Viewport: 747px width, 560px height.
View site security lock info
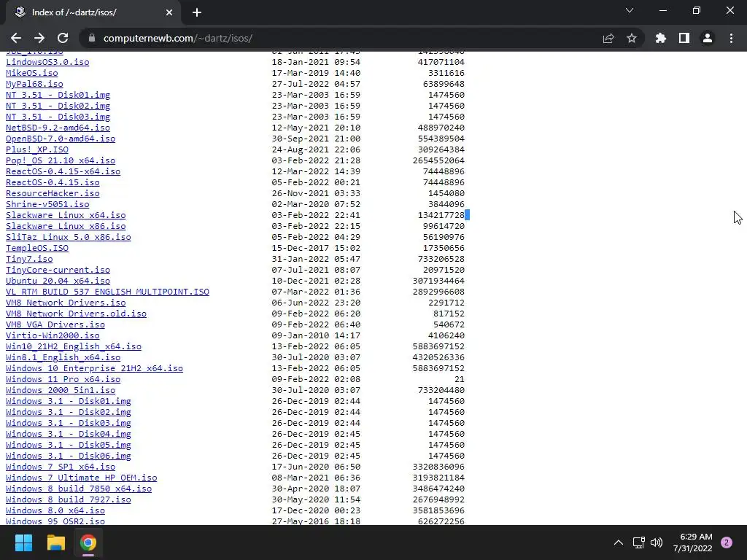tap(92, 38)
